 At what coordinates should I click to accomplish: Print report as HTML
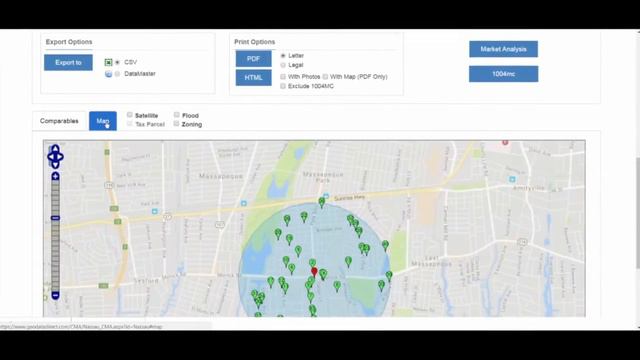(x=253, y=78)
